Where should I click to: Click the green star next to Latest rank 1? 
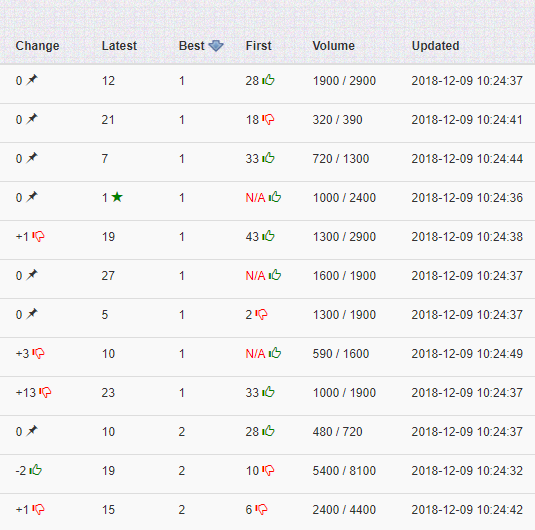click(117, 197)
